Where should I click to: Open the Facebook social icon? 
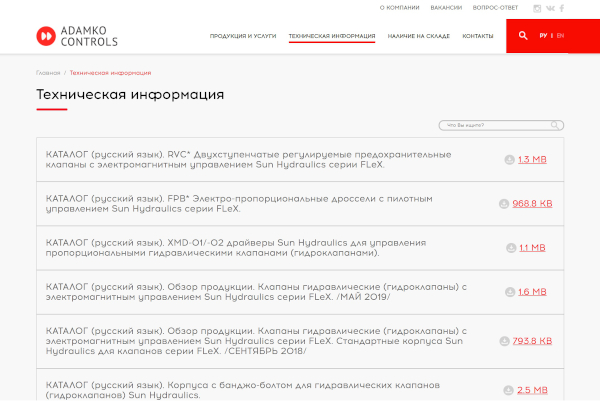click(562, 8)
